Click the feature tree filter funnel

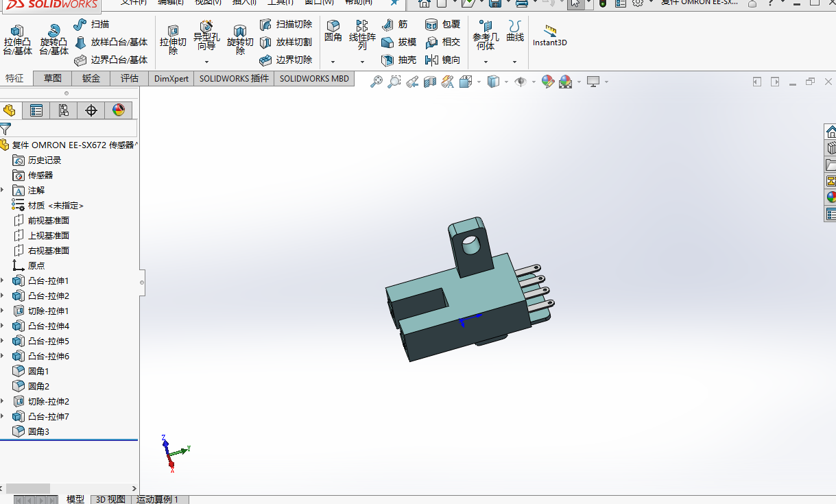(5, 128)
